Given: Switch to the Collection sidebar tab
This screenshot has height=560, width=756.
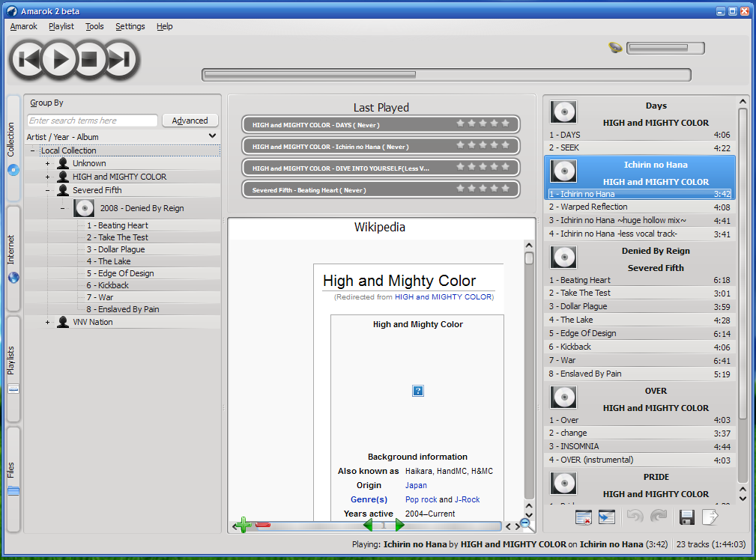Looking at the screenshot, I should point(13,147).
